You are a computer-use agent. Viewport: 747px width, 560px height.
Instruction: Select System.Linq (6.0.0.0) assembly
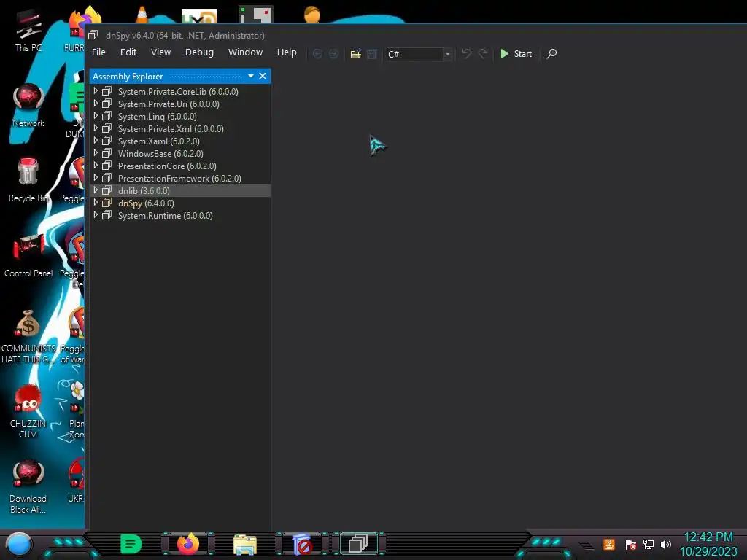click(x=158, y=116)
